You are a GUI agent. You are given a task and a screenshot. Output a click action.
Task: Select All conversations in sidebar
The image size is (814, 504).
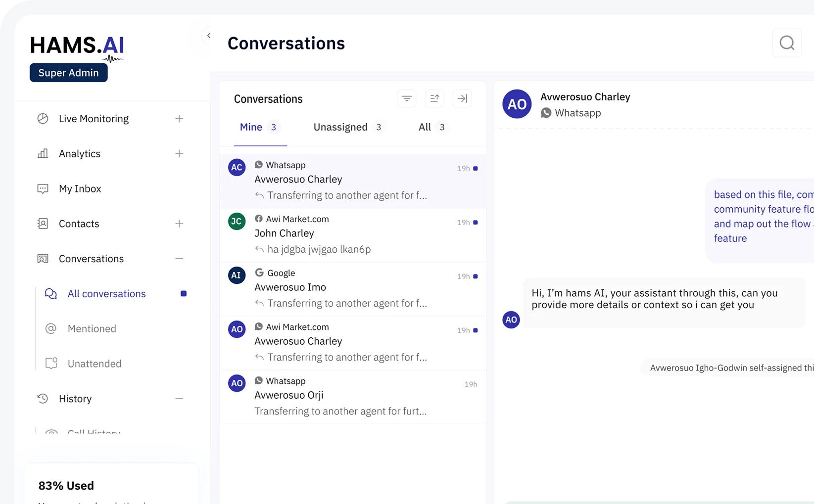[x=107, y=294]
